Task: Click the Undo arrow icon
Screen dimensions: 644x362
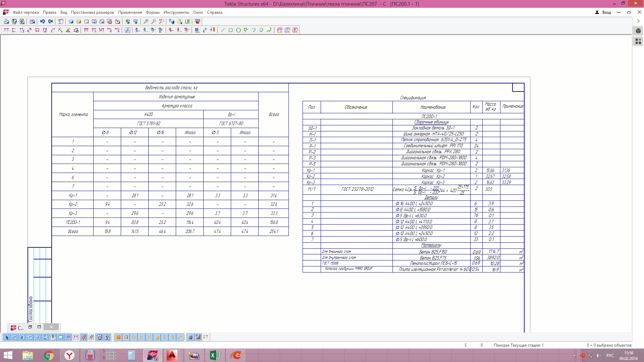Action: [x=43, y=21]
